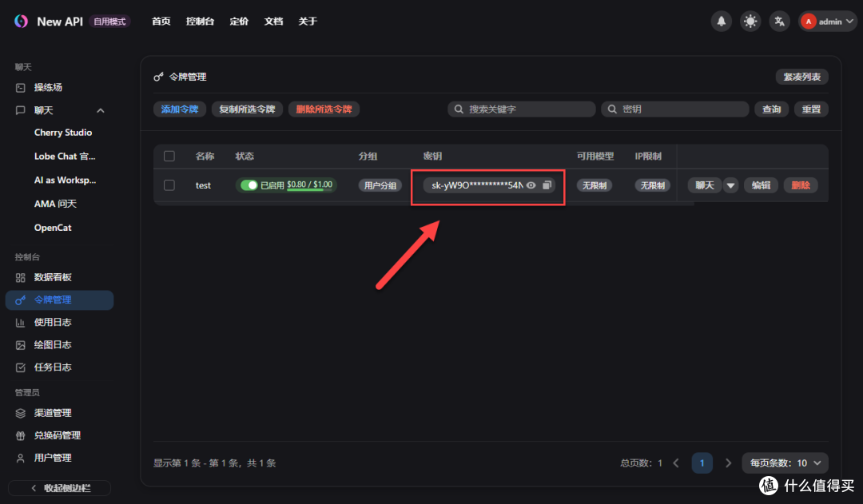Open 定价 in the top navigation

tap(239, 22)
